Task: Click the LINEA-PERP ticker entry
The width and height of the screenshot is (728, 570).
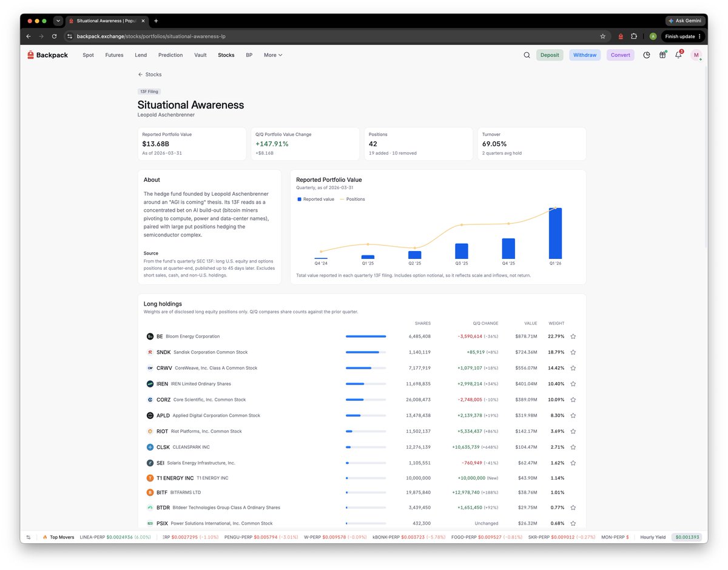Action: click(x=115, y=537)
